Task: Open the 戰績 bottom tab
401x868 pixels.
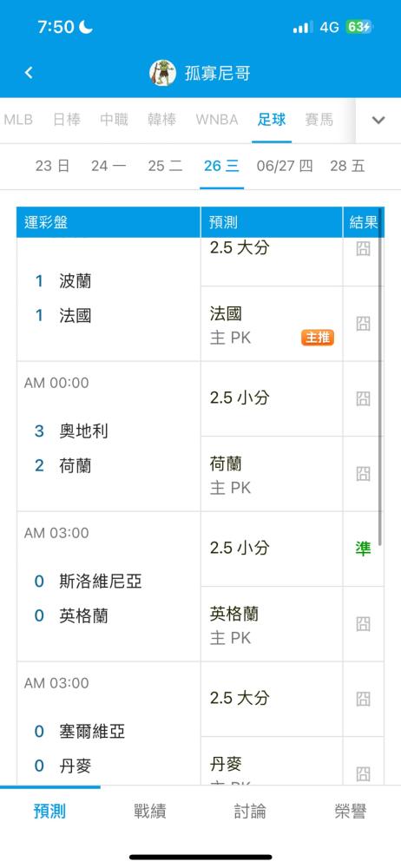Action: click(x=150, y=812)
